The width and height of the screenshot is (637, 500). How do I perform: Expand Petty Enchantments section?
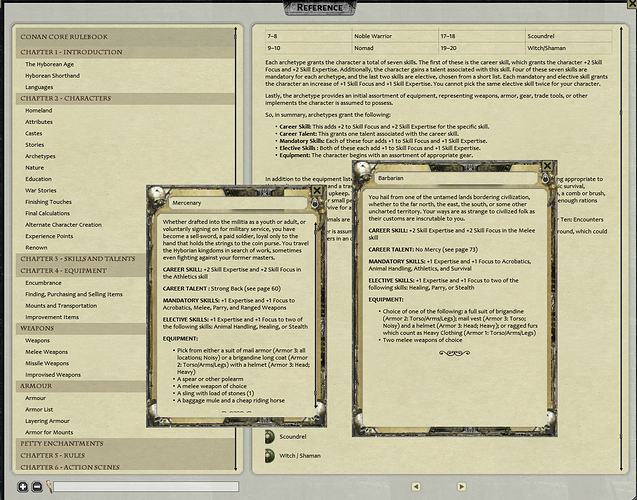(x=125, y=444)
